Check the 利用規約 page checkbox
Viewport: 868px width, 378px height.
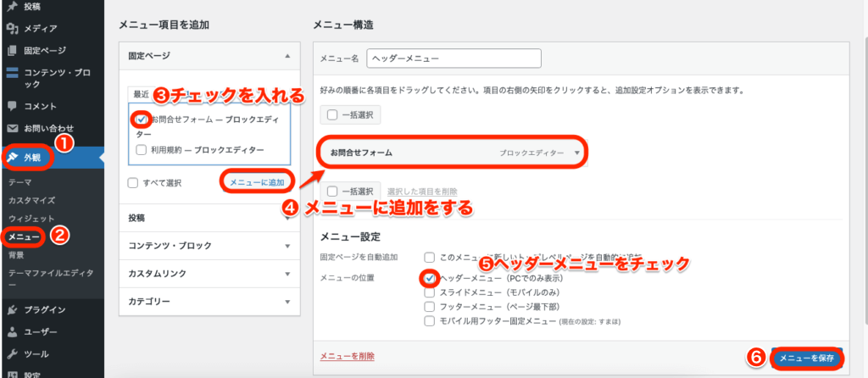(142, 150)
